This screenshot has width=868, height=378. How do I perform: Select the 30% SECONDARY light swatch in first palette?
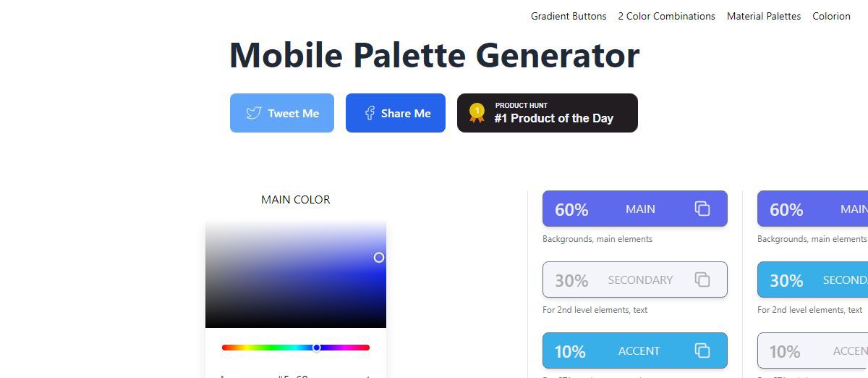[635, 280]
